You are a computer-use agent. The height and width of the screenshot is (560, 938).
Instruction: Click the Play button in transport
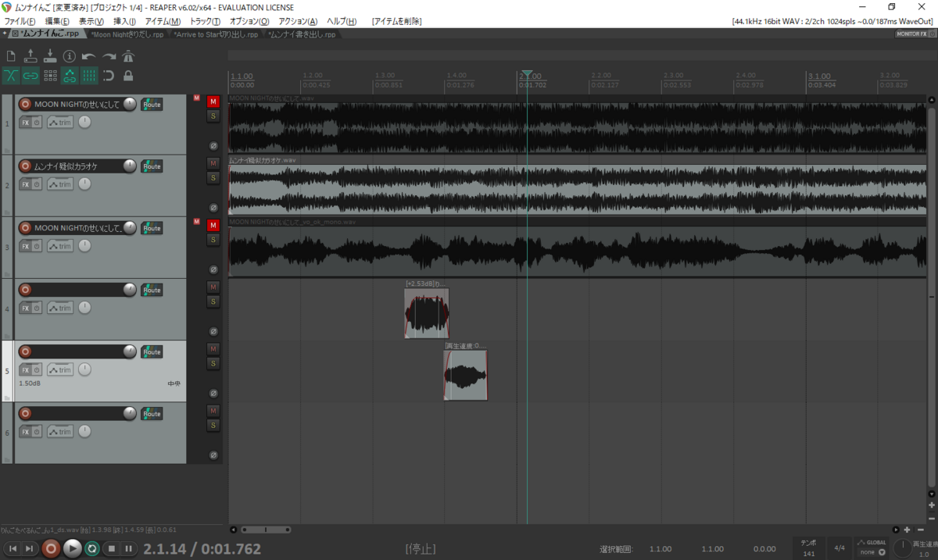[x=72, y=548]
